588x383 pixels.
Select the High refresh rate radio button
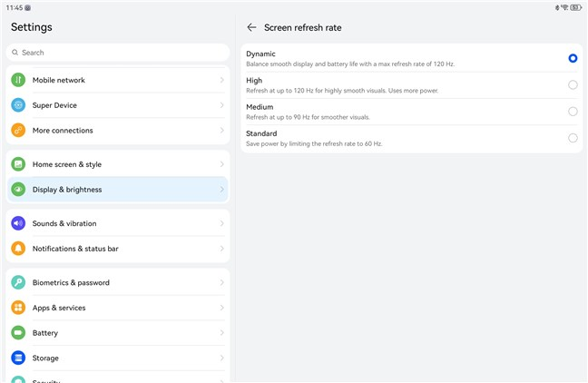573,84
